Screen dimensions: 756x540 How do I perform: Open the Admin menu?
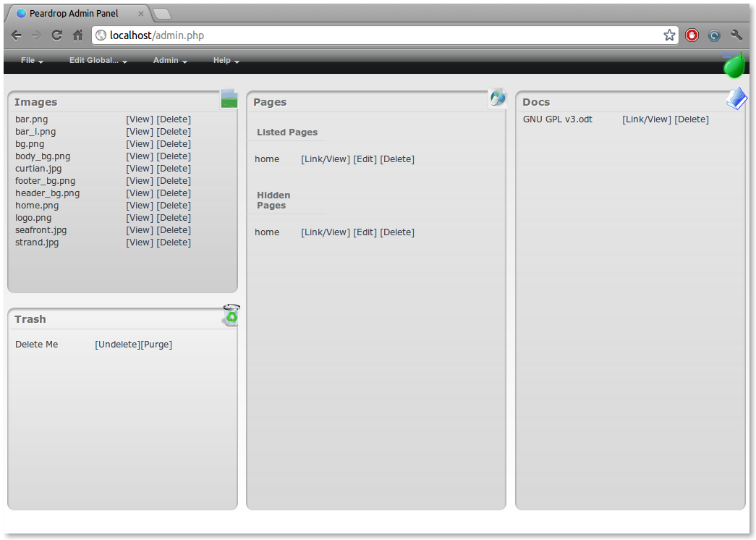pos(170,60)
